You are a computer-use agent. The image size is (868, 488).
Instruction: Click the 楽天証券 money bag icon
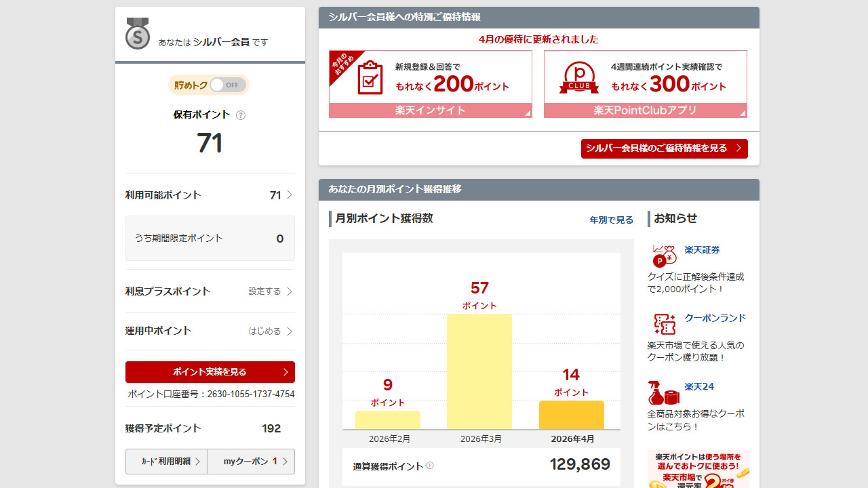pos(664,255)
